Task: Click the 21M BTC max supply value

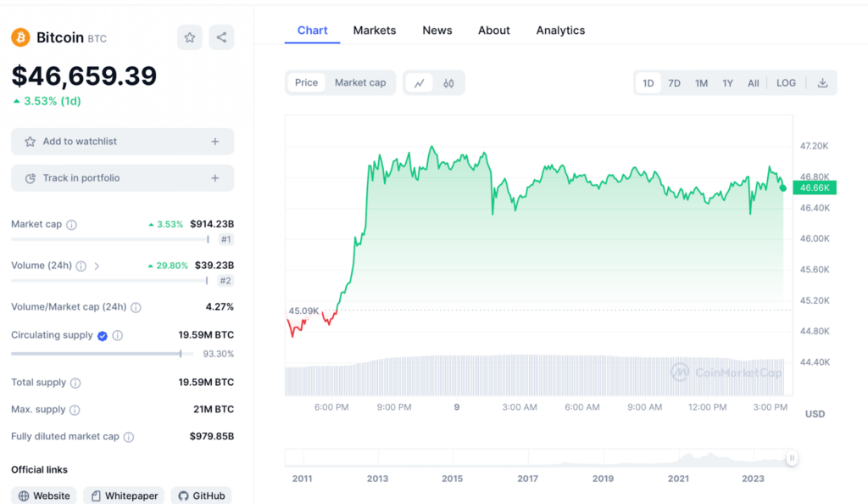Action: point(214,409)
